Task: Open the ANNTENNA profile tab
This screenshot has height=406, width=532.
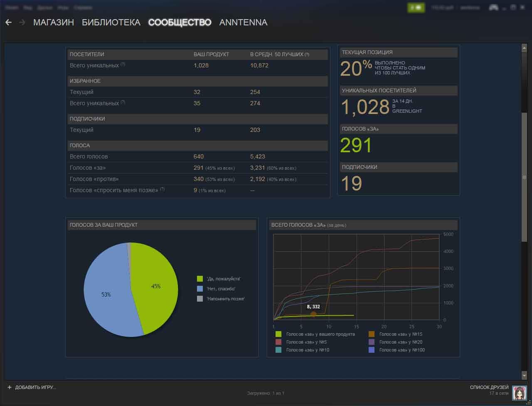Action: [x=243, y=22]
